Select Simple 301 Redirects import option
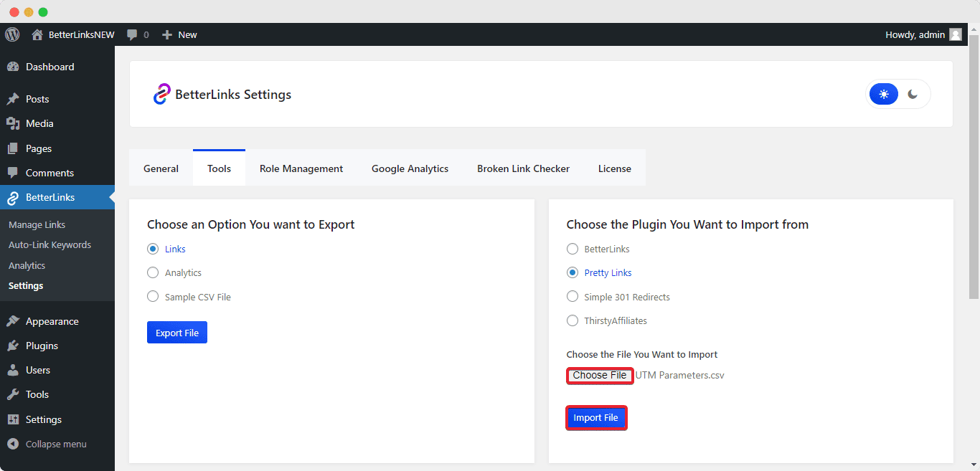980x471 pixels. click(573, 297)
